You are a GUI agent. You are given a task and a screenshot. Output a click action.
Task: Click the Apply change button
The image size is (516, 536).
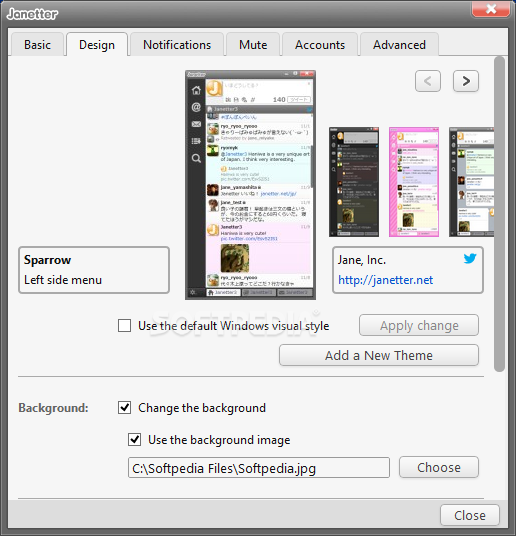(x=419, y=325)
